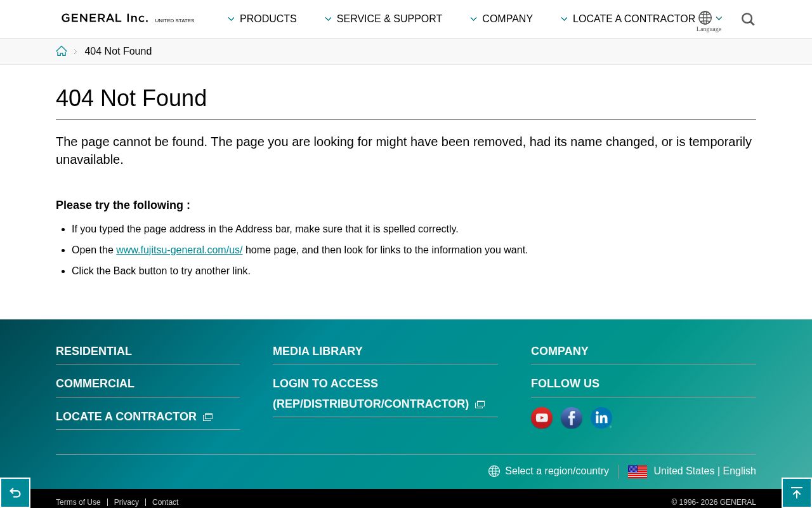The height and width of the screenshot is (508, 812).
Task: Open the YouTube social icon
Action: [542, 418]
